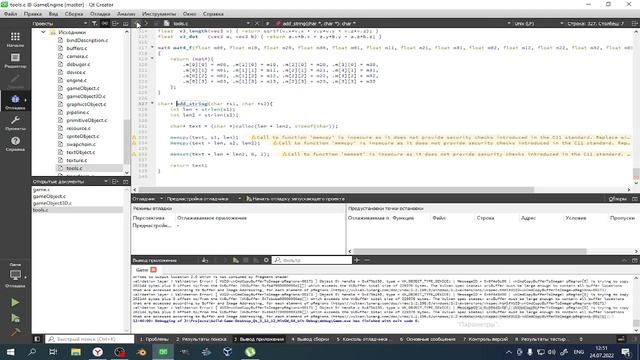
Task: Filter the project tree with funnel icon
Action: (x=94, y=23)
